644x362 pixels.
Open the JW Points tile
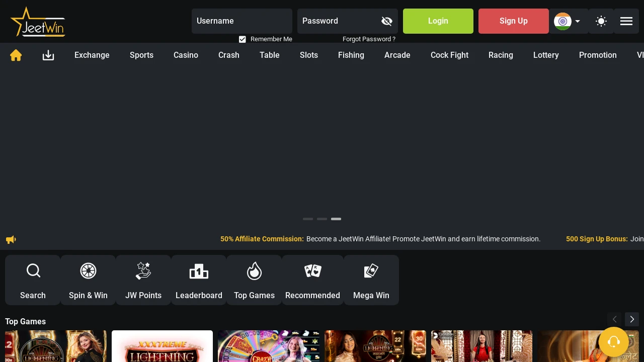143,280
